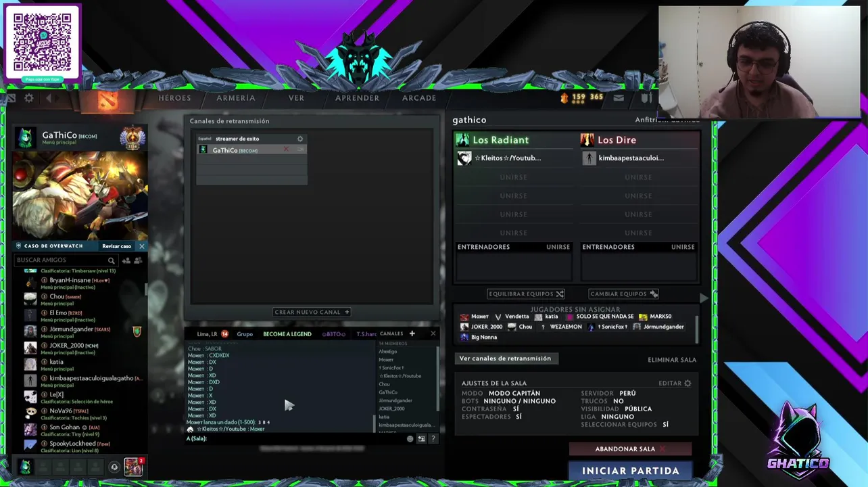Select Kleitos player in Los Radiant
Image resolution: width=868 pixels, height=487 pixels.
pyautogui.click(x=513, y=158)
